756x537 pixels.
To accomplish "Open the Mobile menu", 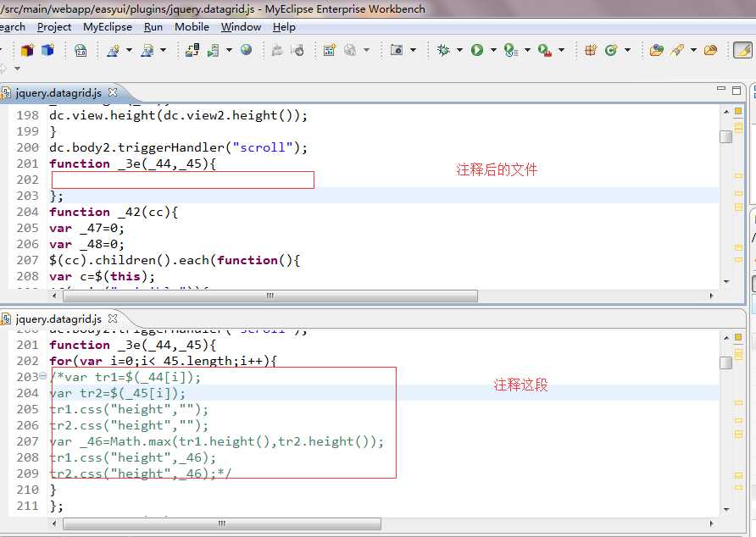I will [192, 27].
